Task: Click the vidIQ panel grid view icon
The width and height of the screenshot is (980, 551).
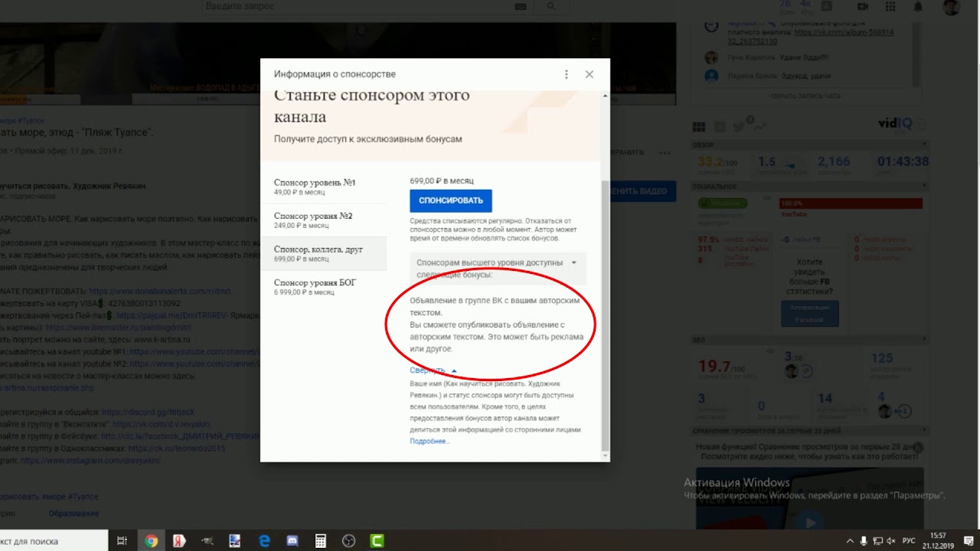Action: pos(698,127)
